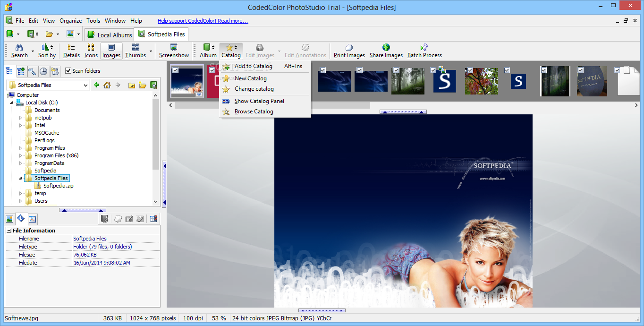Click the Sort by toolbar icon
Screen dimensions: 644x326
[x=47, y=51]
